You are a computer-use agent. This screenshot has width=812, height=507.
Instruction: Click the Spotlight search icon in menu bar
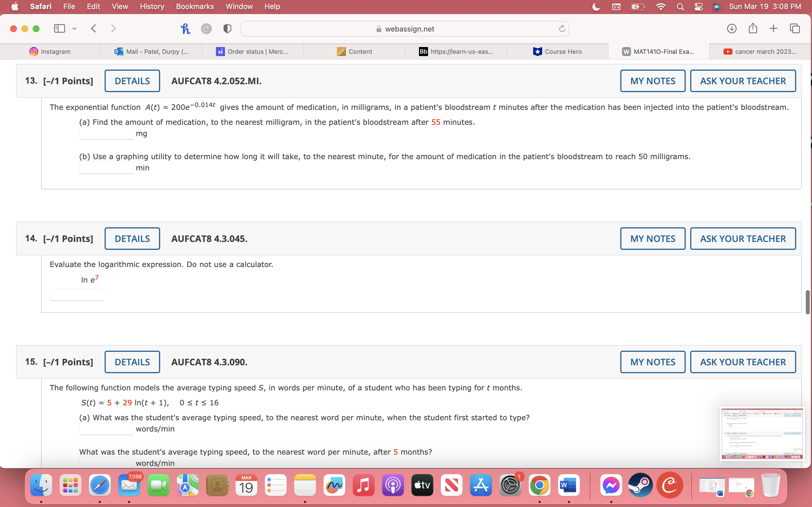tap(680, 6)
